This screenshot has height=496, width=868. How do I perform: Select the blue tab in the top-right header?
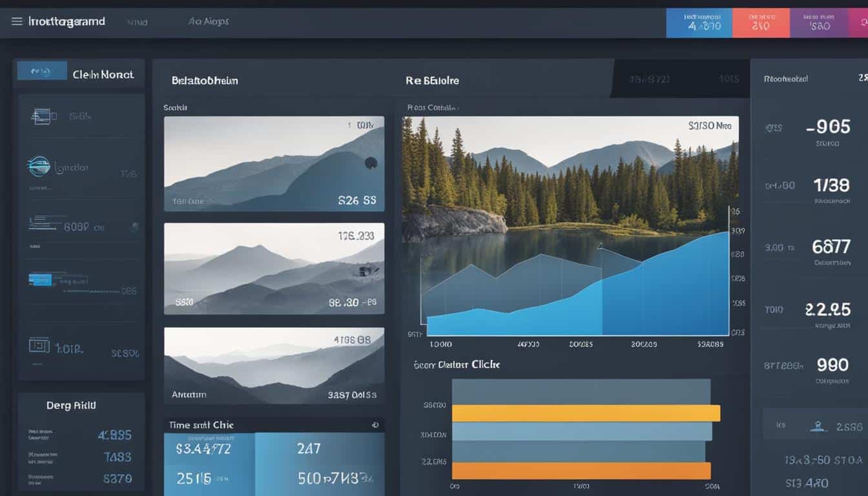click(x=698, y=23)
